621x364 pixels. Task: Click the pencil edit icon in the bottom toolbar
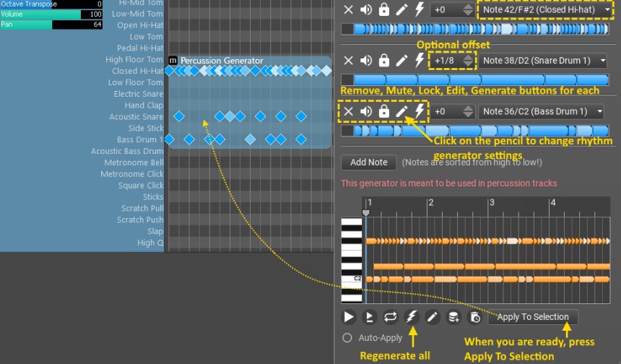[x=433, y=317]
